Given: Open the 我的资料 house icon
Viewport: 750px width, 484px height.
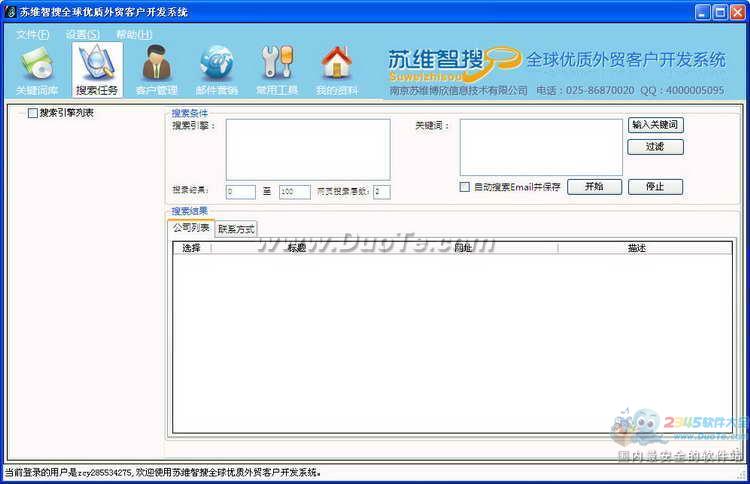Looking at the screenshot, I should click(337, 70).
